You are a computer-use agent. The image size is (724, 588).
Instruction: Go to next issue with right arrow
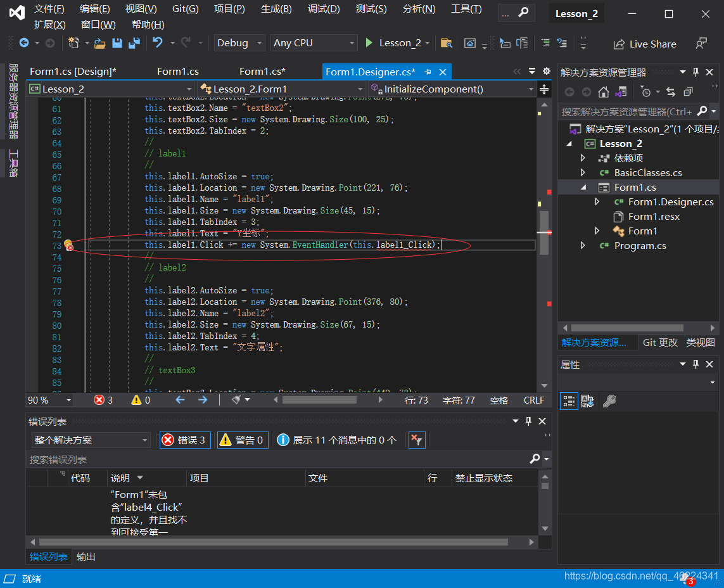click(x=203, y=400)
